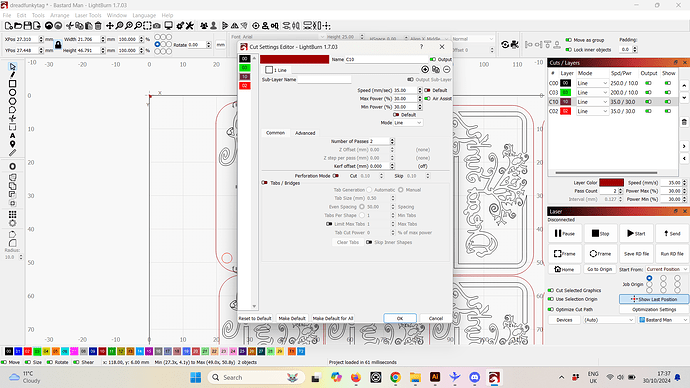Pick the blue 01 color in bottom palette
The width and height of the screenshot is (690, 388).
click(x=18, y=351)
